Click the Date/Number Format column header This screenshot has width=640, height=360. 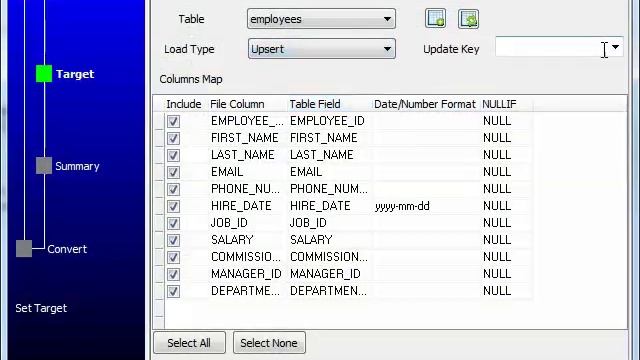point(425,104)
